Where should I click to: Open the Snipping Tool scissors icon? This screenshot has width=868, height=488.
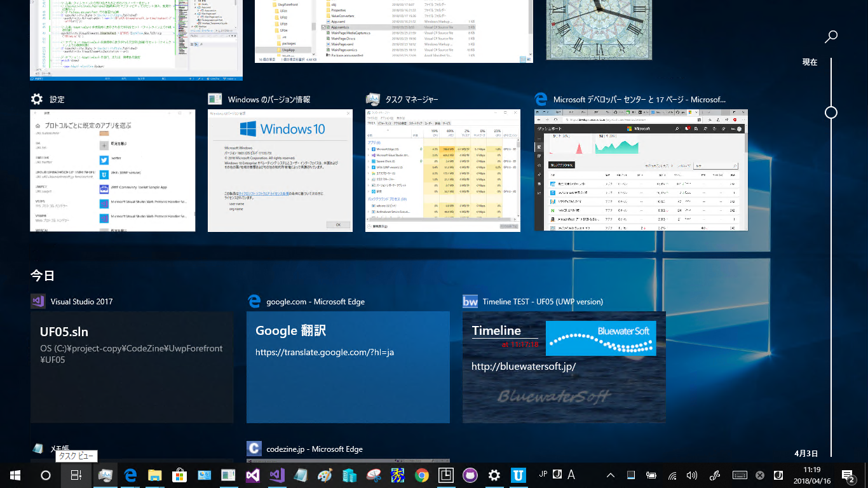tap(374, 475)
